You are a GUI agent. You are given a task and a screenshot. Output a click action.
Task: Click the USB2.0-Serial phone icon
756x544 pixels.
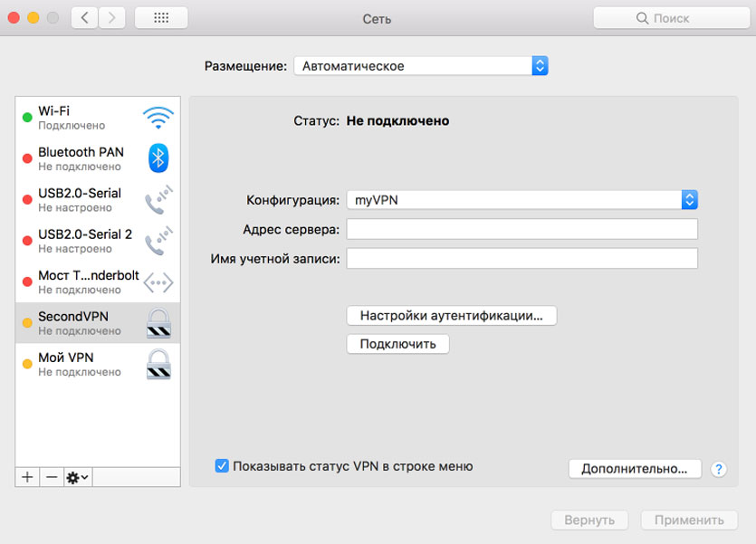[x=158, y=200]
